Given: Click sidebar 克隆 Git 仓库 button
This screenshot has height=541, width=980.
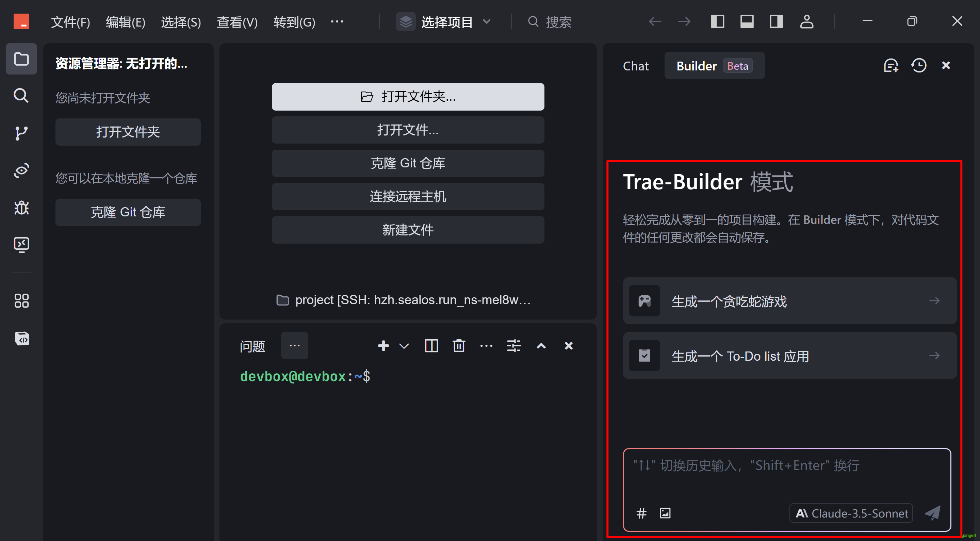Looking at the screenshot, I should (128, 212).
